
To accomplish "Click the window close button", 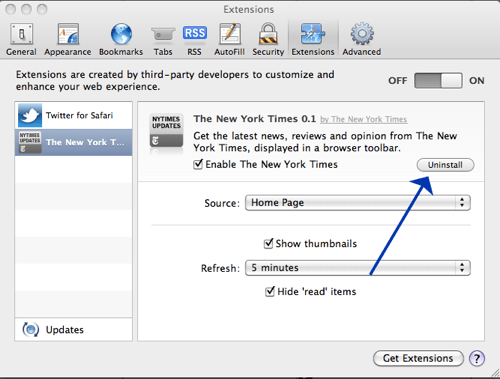I will (11, 9).
